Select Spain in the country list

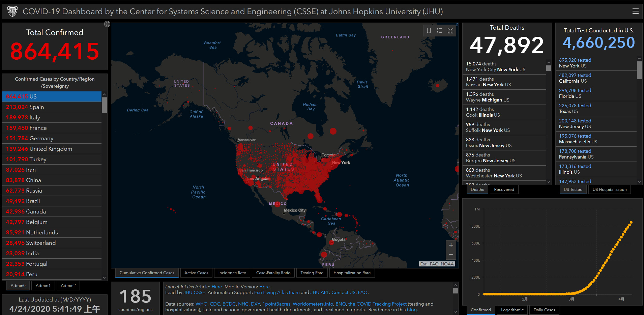pyautogui.click(x=52, y=107)
